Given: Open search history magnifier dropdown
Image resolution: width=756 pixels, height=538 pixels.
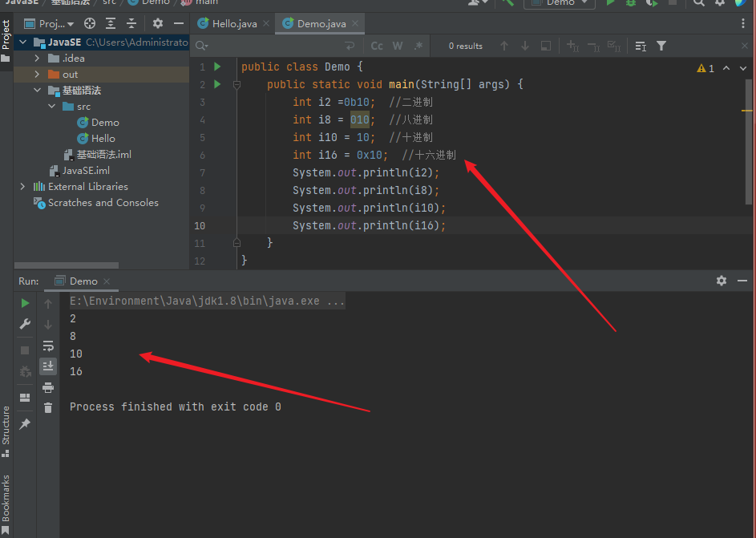Looking at the screenshot, I should [x=202, y=46].
